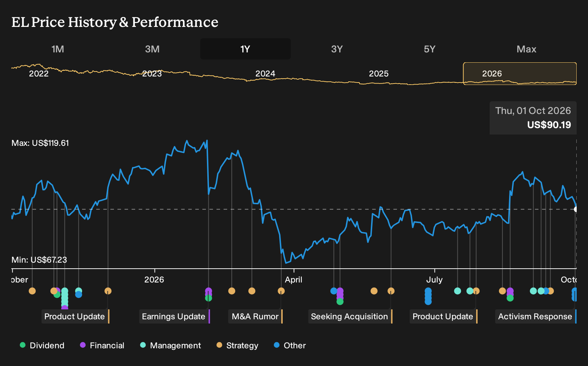Screen dimensions: 588x366
Task: Toggle Dividend events in legend
Action: click(x=42, y=345)
